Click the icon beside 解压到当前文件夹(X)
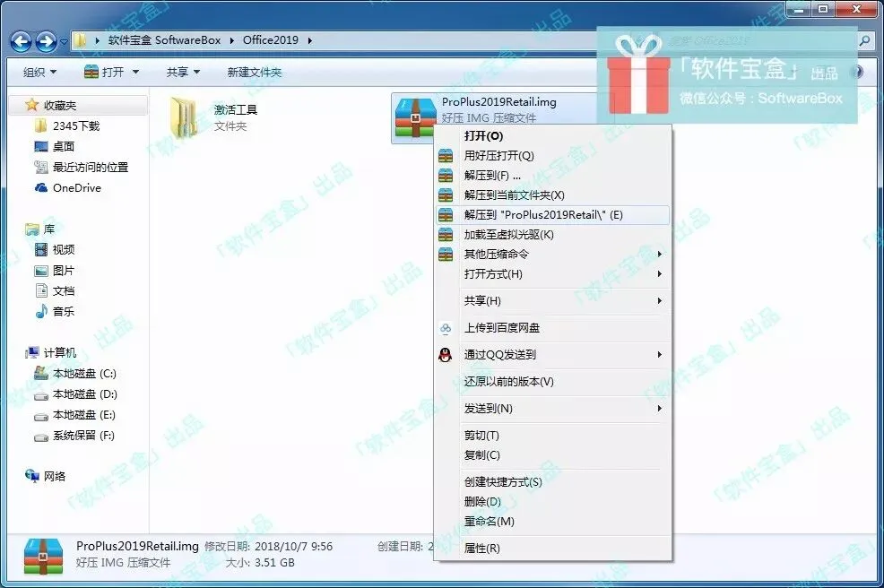Image resolution: width=884 pixels, height=588 pixels. pos(446,195)
